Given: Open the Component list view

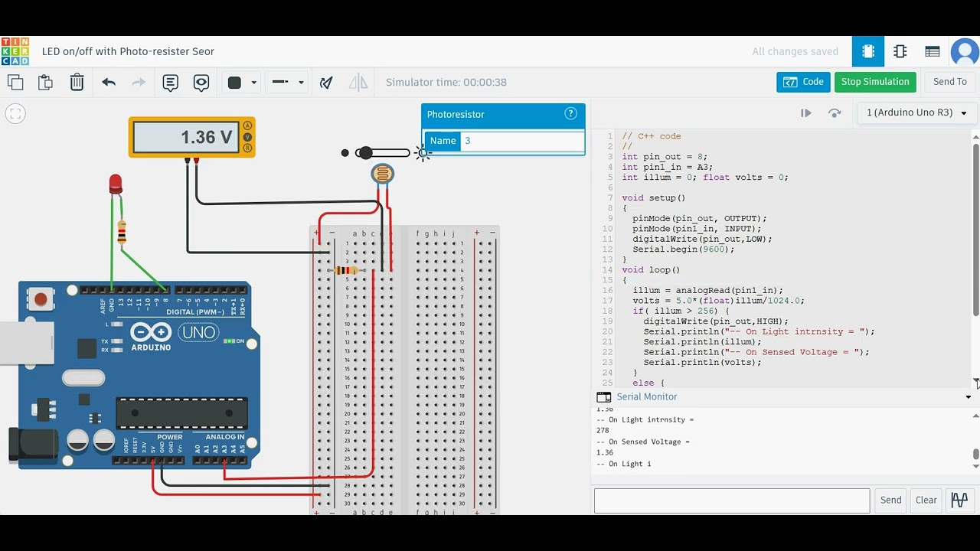Looking at the screenshot, I should (x=933, y=51).
